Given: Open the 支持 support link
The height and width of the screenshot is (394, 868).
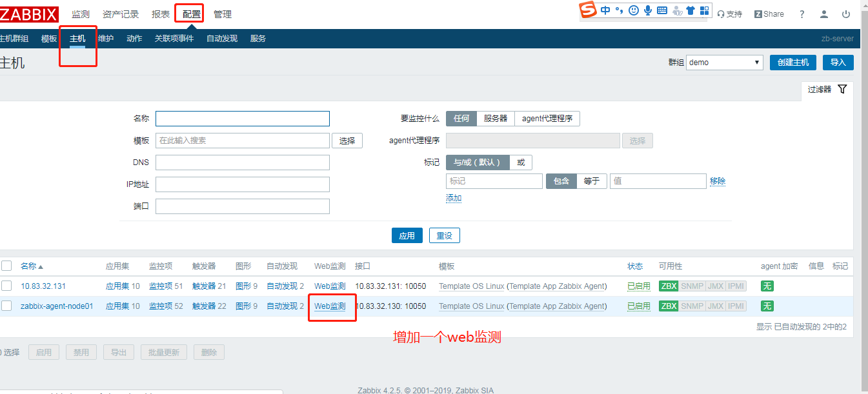Looking at the screenshot, I should pyautogui.click(x=730, y=14).
